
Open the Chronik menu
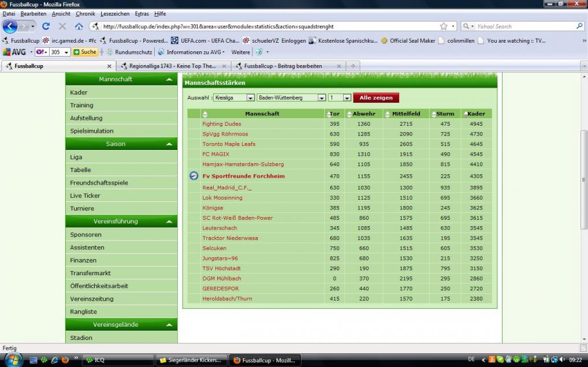point(85,14)
